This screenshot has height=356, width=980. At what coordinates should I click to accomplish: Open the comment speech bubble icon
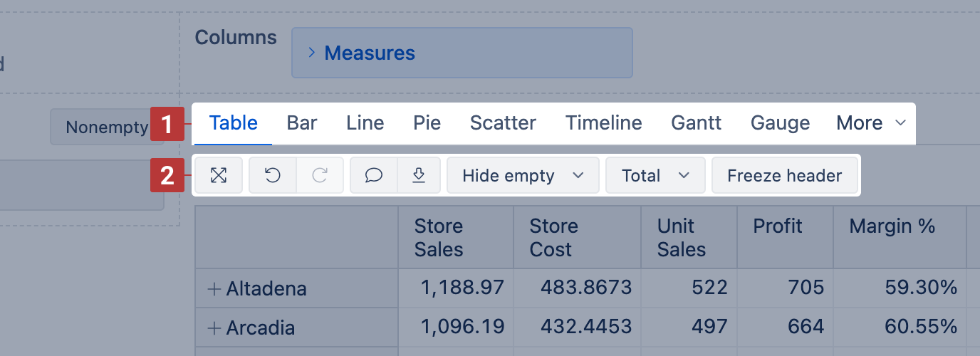point(374,176)
